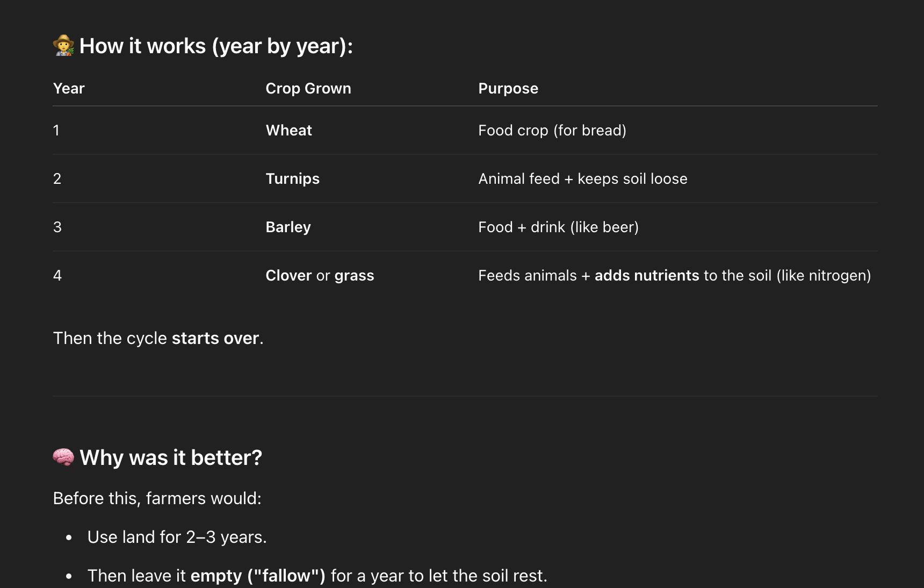
Task: Click the bold 'empty ("fallow")' text
Action: tap(258, 576)
